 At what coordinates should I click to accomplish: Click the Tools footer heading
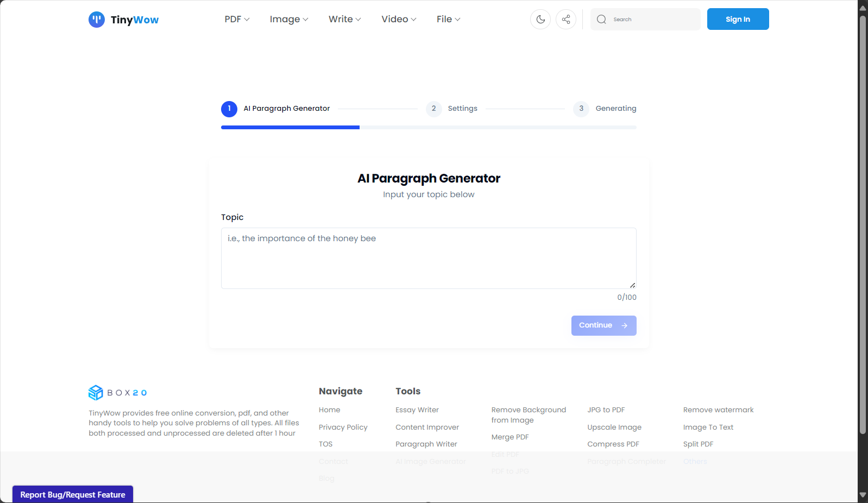pyautogui.click(x=408, y=391)
